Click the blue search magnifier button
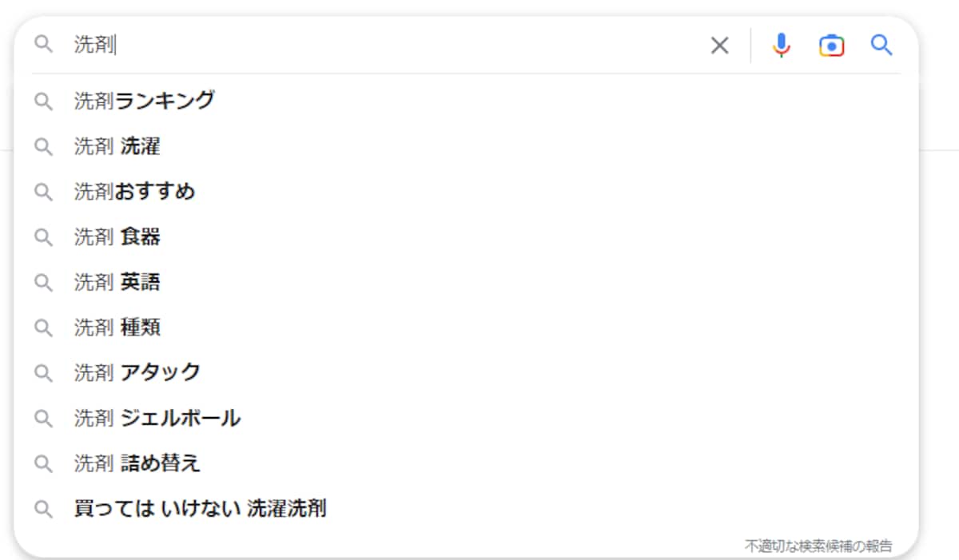The height and width of the screenshot is (560, 959). click(881, 45)
